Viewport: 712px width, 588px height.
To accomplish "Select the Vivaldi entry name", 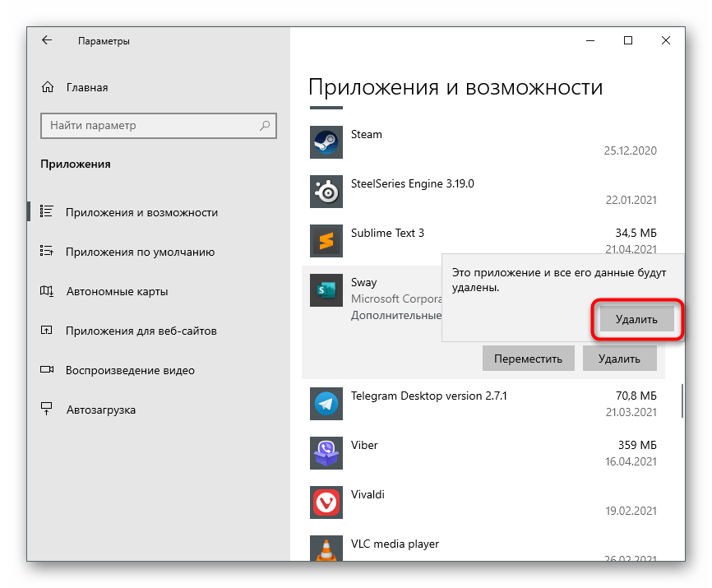I will pyautogui.click(x=368, y=494).
